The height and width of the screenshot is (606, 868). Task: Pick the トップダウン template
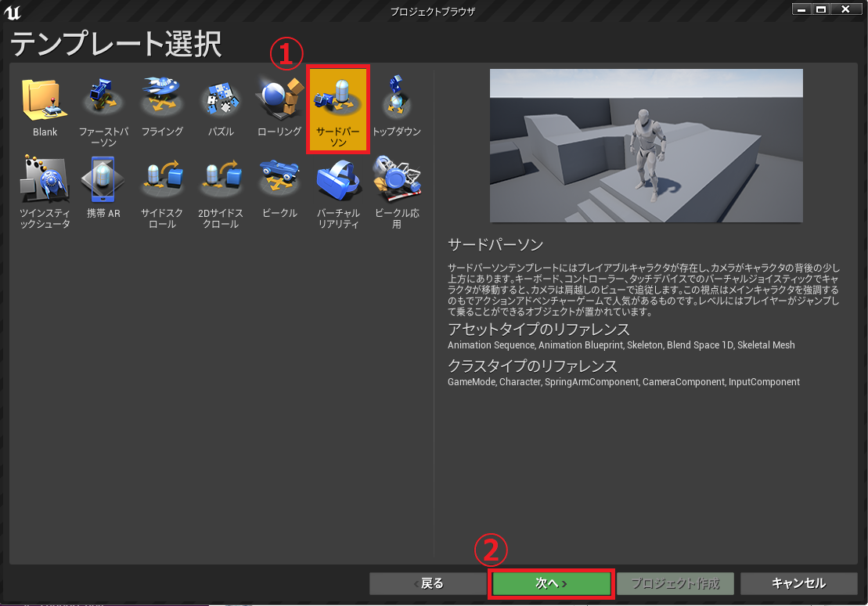point(397,110)
